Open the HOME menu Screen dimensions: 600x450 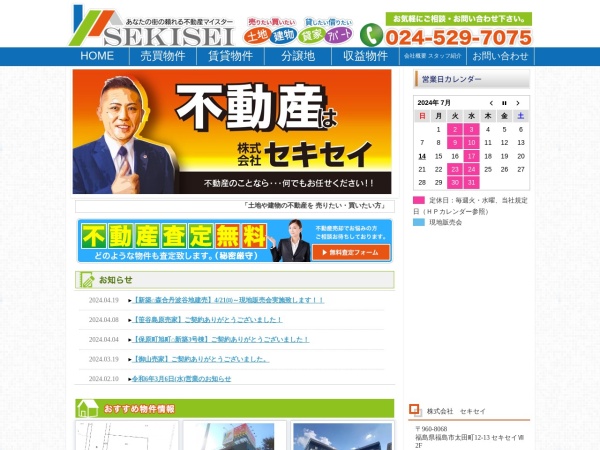pos(97,56)
